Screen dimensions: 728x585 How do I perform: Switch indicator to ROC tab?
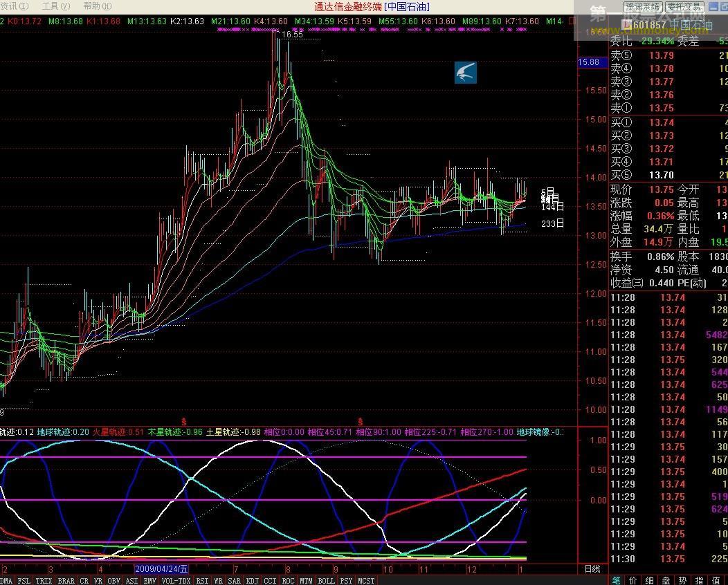coord(288,581)
